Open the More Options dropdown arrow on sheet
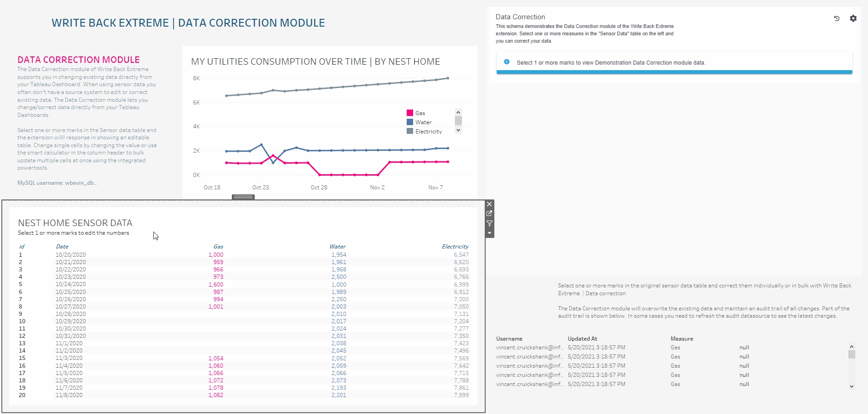868x414 pixels. (x=489, y=233)
